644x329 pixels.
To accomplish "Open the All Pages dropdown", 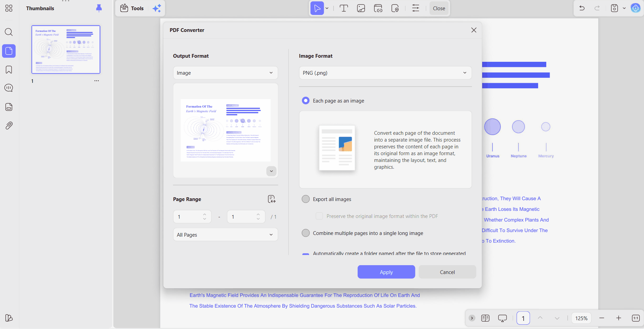I will (x=225, y=235).
